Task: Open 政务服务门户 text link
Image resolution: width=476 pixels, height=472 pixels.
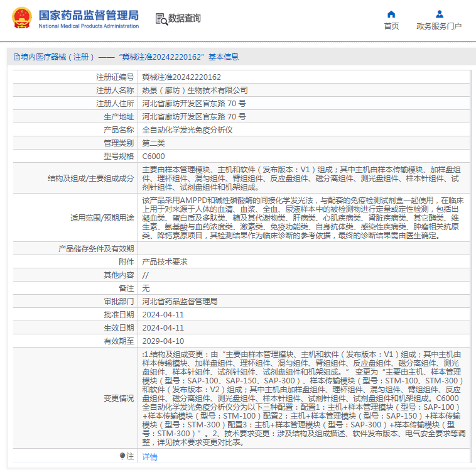Action: coord(439,26)
